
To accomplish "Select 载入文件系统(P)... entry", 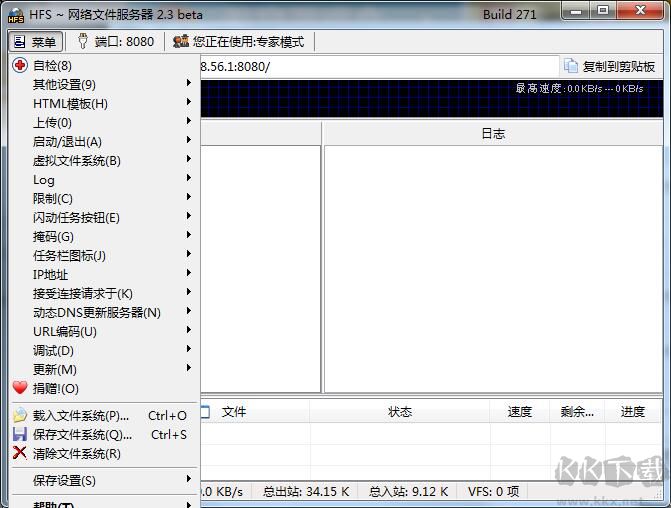I will pyautogui.click(x=104, y=416).
